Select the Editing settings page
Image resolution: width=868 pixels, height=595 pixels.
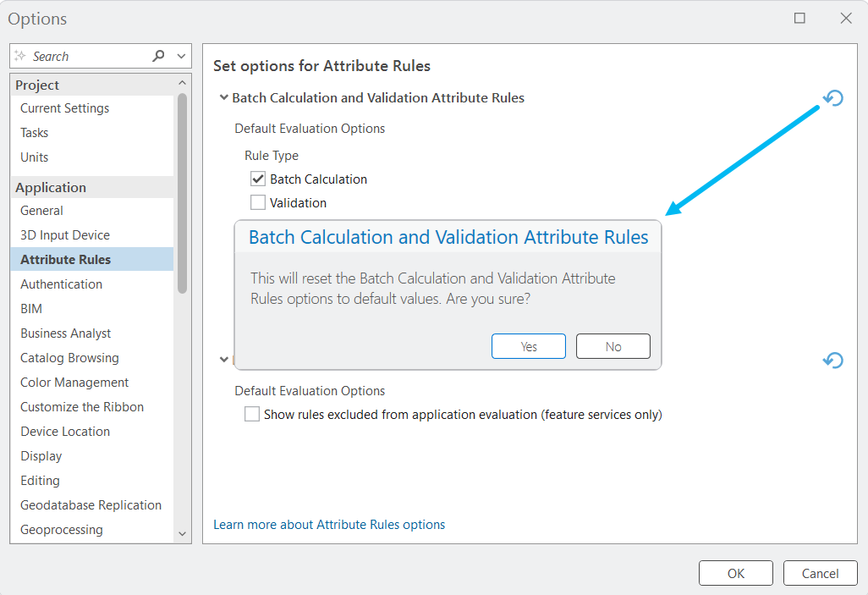[x=40, y=480]
